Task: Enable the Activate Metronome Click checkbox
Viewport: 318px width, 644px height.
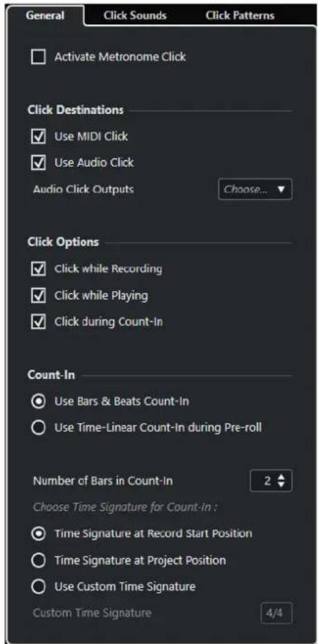Action: (x=39, y=57)
